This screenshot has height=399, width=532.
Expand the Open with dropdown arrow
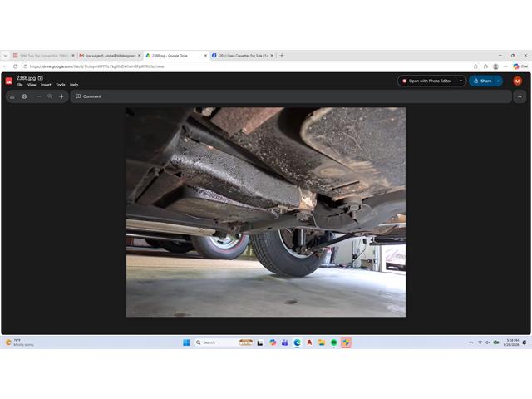click(x=461, y=81)
